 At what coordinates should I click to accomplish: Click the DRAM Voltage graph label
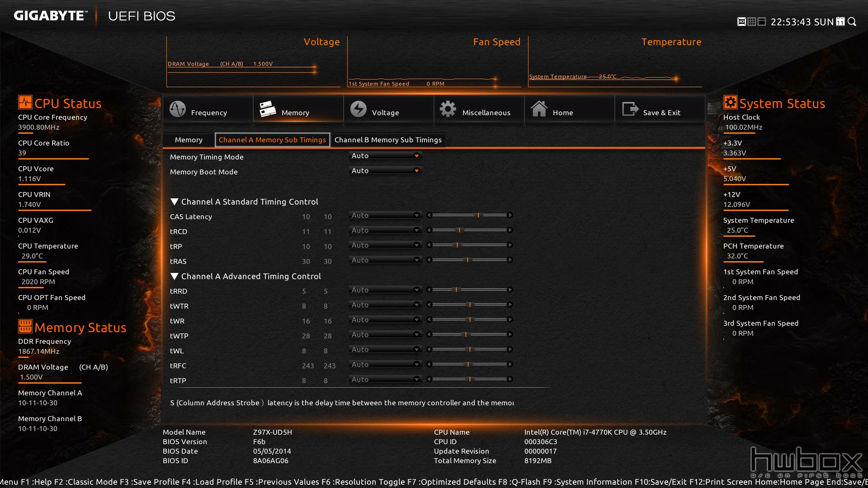[x=220, y=64]
